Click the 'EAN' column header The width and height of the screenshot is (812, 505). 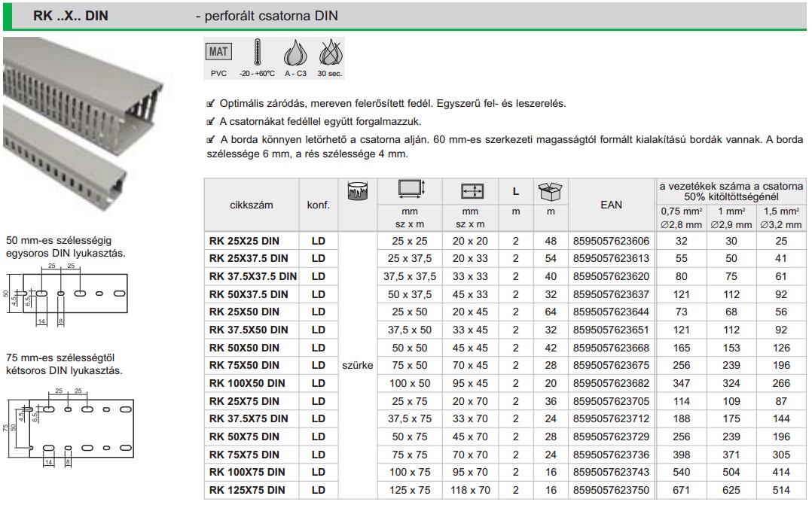(x=611, y=205)
